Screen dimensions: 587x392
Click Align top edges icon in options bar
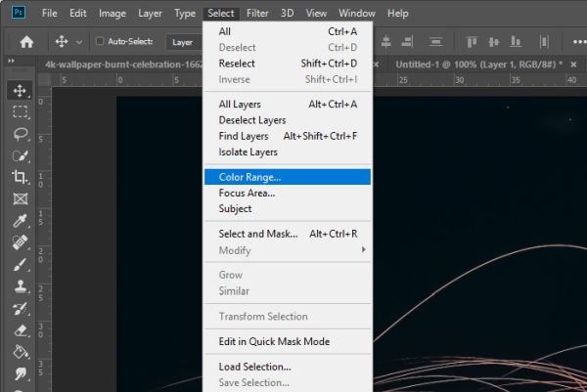[x=472, y=42]
